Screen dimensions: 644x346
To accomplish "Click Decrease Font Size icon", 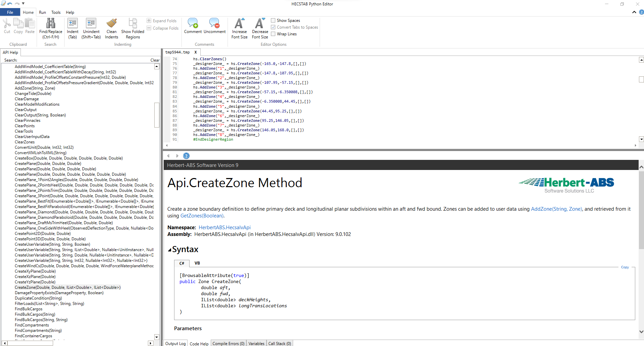I will (x=260, y=23).
